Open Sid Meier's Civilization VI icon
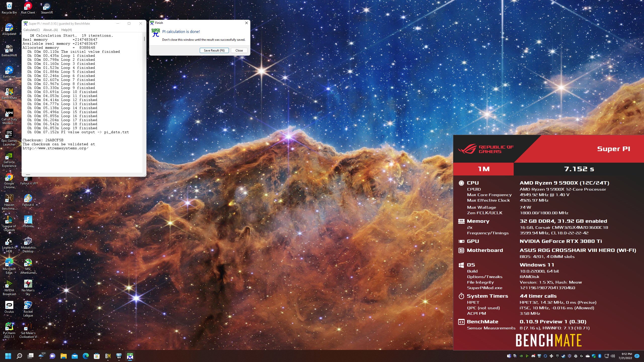The height and width of the screenshot is (362, 644). pyautogui.click(x=28, y=330)
